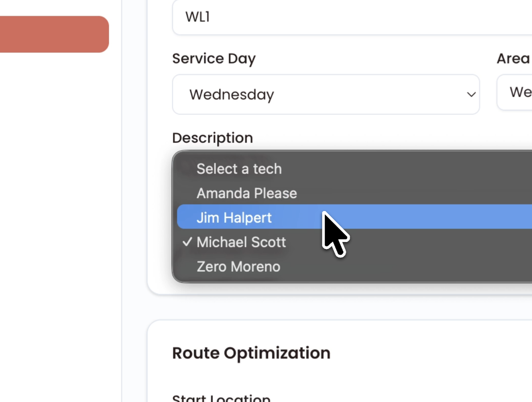The height and width of the screenshot is (402, 532).
Task: Select Jim Halpert from the tech list
Action: (x=234, y=217)
